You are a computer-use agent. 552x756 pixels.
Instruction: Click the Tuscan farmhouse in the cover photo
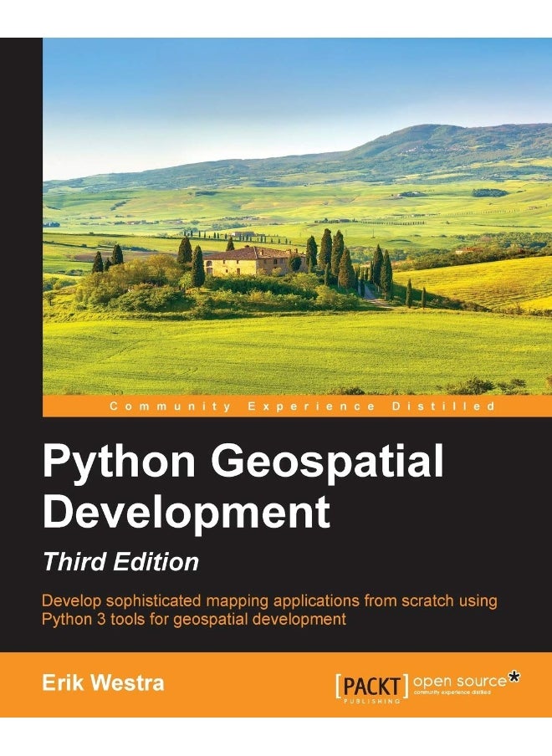point(254,260)
